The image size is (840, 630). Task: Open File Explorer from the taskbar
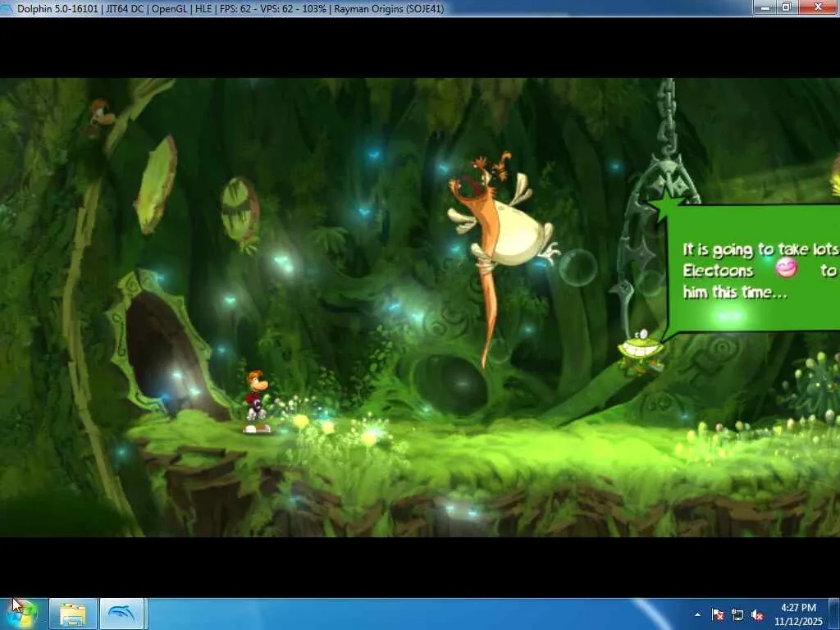coord(73,614)
